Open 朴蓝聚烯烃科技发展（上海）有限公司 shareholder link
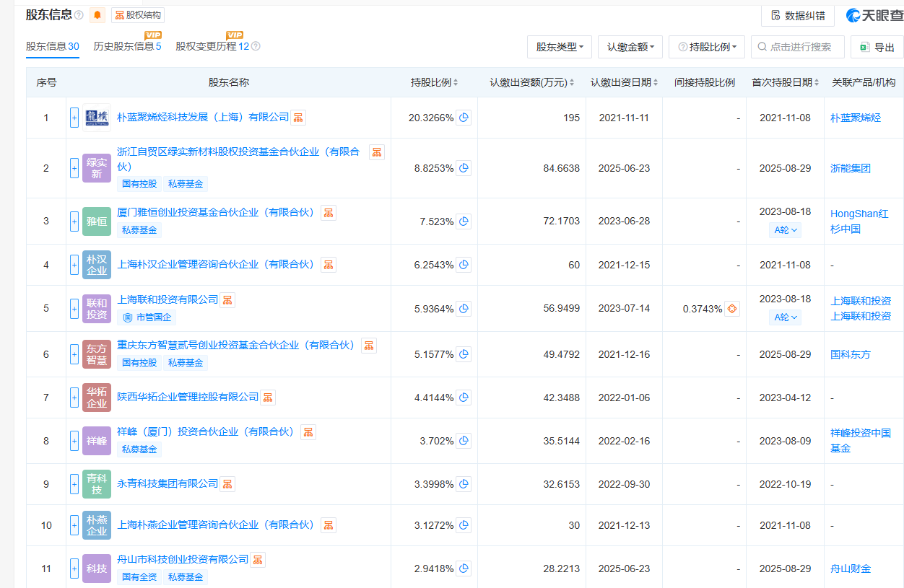This screenshot has width=904, height=588. pos(203,117)
